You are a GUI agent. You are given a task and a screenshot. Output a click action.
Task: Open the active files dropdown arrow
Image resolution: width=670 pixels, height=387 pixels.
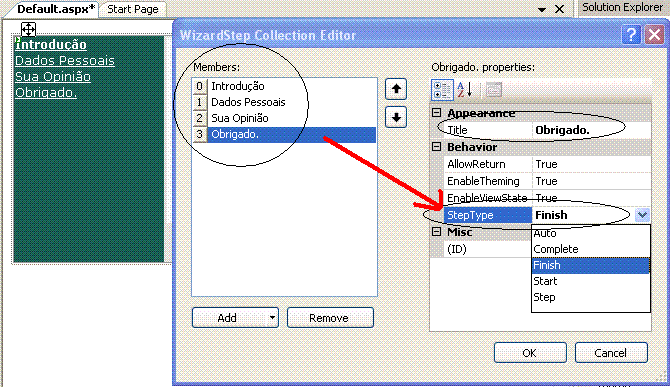click(x=542, y=9)
